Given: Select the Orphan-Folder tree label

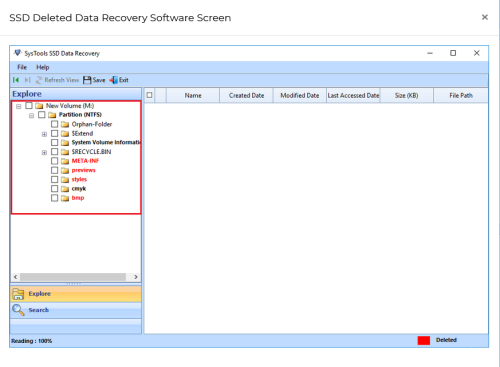Looking at the screenshot, I should pos(92,124).
